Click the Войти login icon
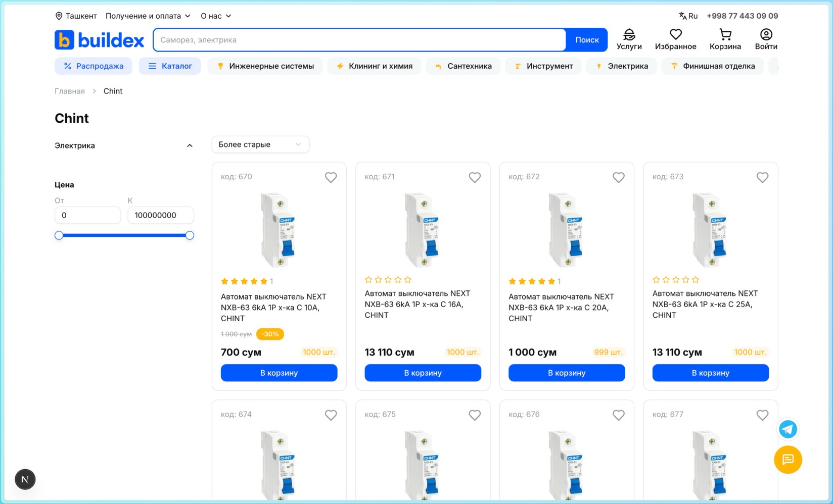This screenshot has width=833, height=504. click(766, 39)
